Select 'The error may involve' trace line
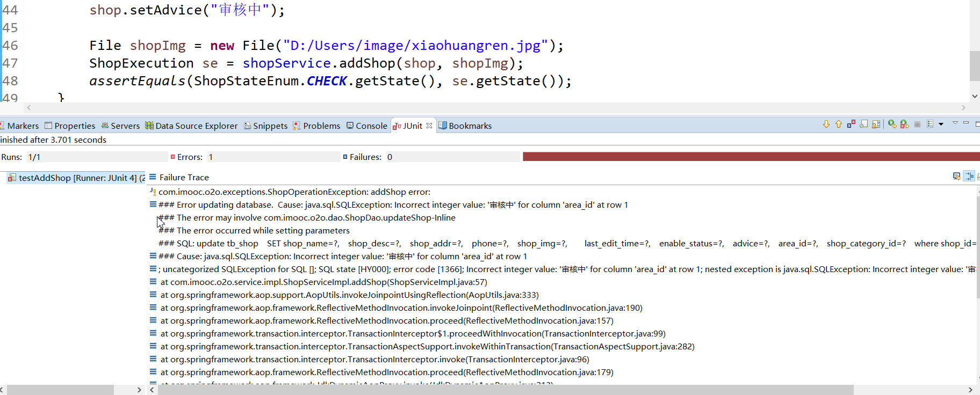The width and height of the screenshot is (980, 395). tap(307, 217)
